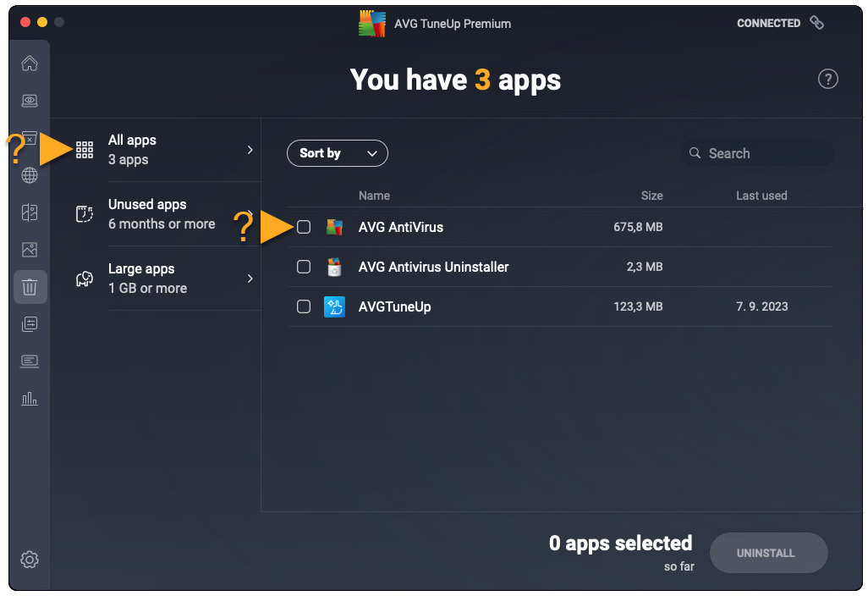Screen dimensions: 868x596
Task: Select the AVGTuneUp checkbox
Action: tap(304, 306)
